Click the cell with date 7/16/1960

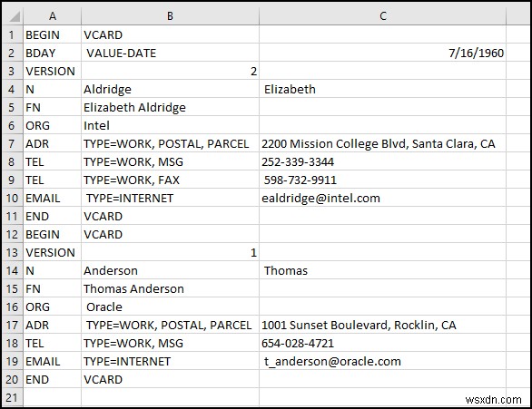[383, 53]
